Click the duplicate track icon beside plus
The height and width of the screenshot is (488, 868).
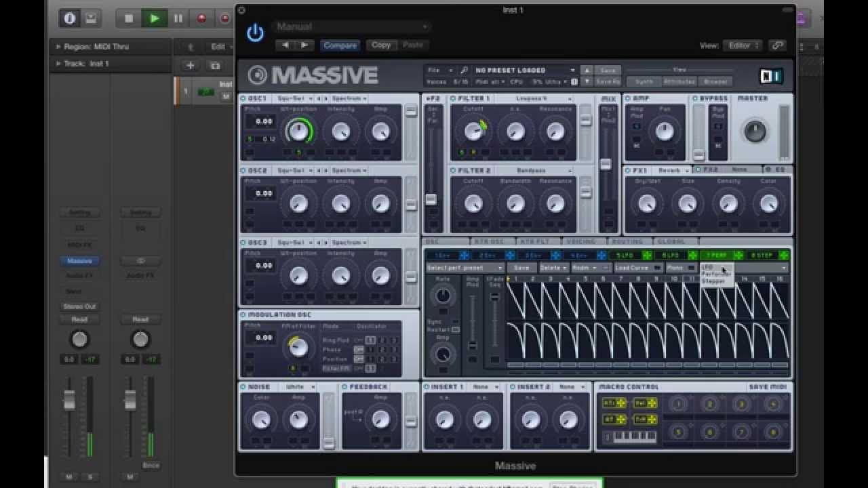215,66
